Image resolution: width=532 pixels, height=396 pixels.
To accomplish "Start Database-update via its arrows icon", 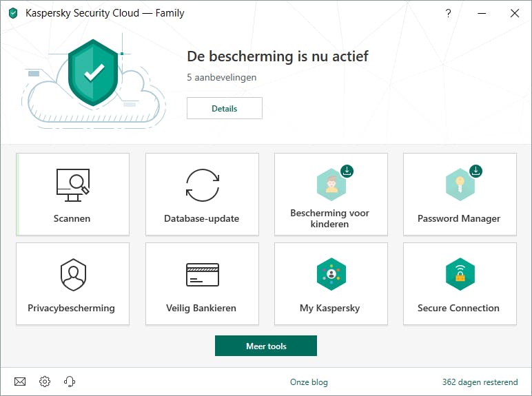I will click(x=202, y=185).
